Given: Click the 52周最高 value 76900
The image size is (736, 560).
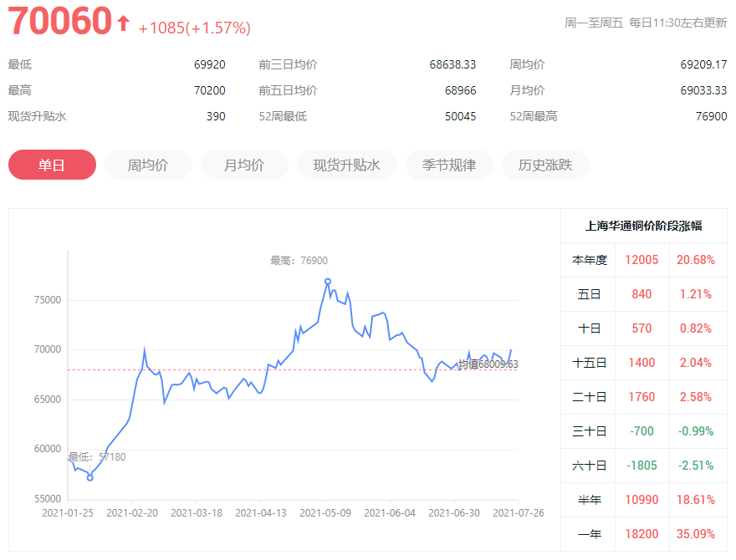Looking at the screenshot, I should [x=711, y=116].
